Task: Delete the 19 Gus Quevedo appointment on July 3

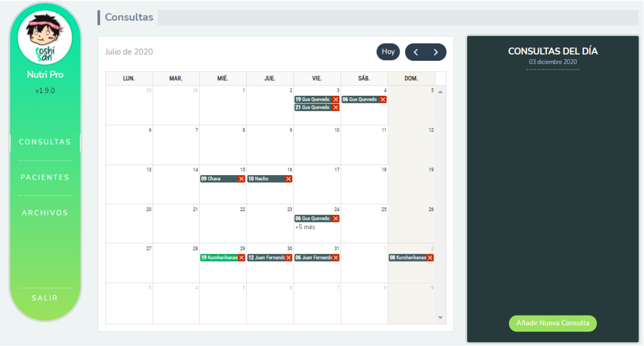Action: click(x=336, y=99)
